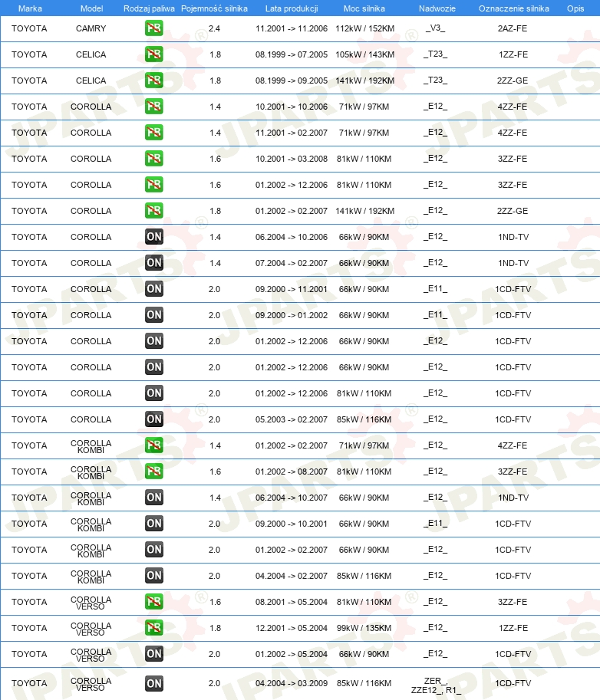Click the Rodzaj paliwa column header
This screenshot has width=600, height=700.
149,8
